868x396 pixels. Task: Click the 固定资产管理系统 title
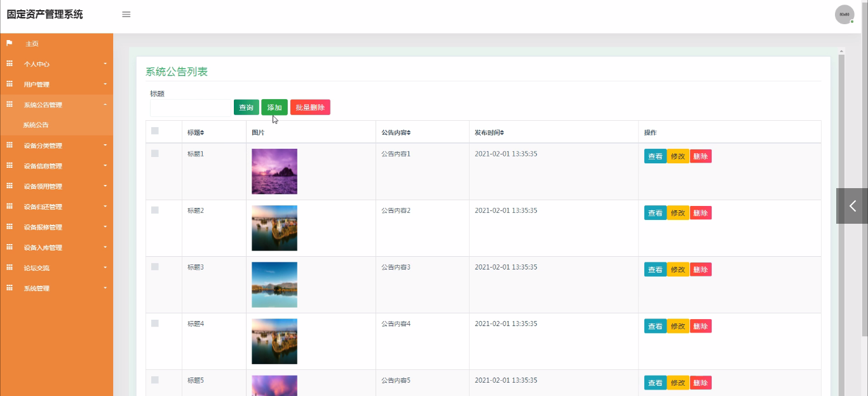pyautogui.click(x=44, y=14)
